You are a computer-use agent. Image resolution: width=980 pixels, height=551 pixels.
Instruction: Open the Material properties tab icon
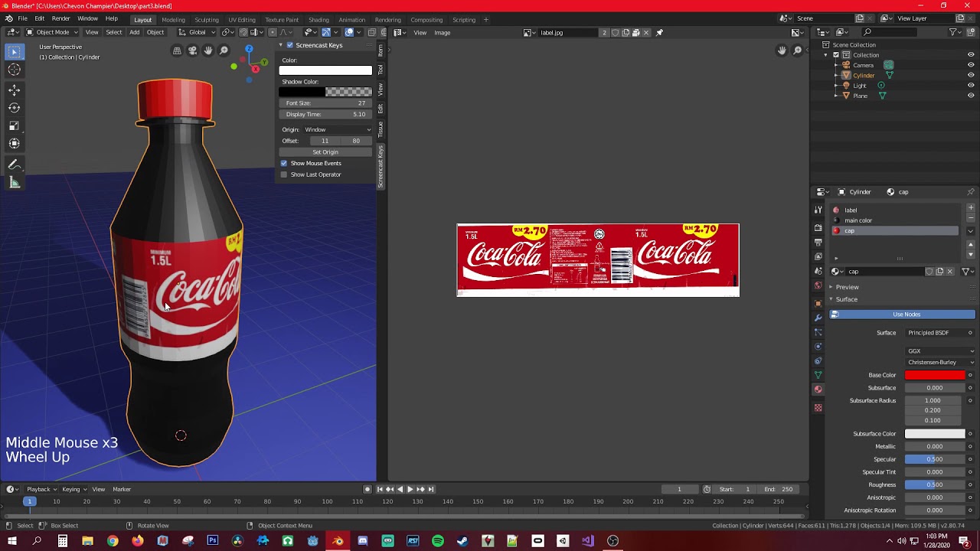point(818,390)
